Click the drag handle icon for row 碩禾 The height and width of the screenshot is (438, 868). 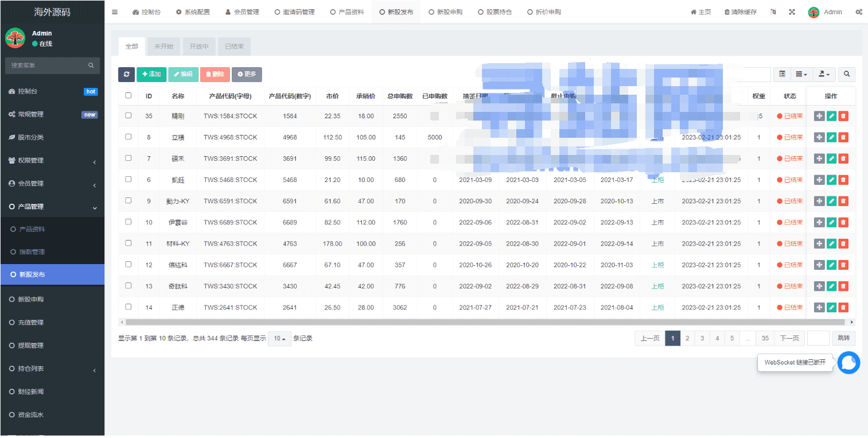click(819, 158)
